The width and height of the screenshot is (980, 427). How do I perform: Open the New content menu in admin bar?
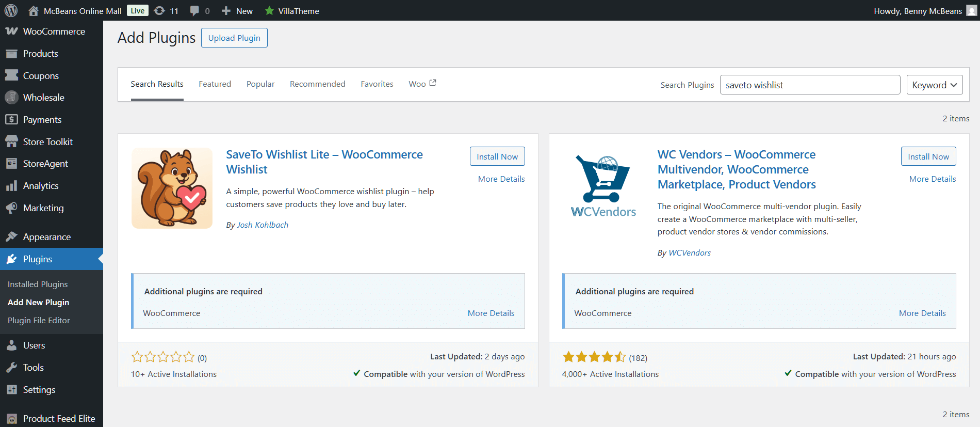pos(237,11)
